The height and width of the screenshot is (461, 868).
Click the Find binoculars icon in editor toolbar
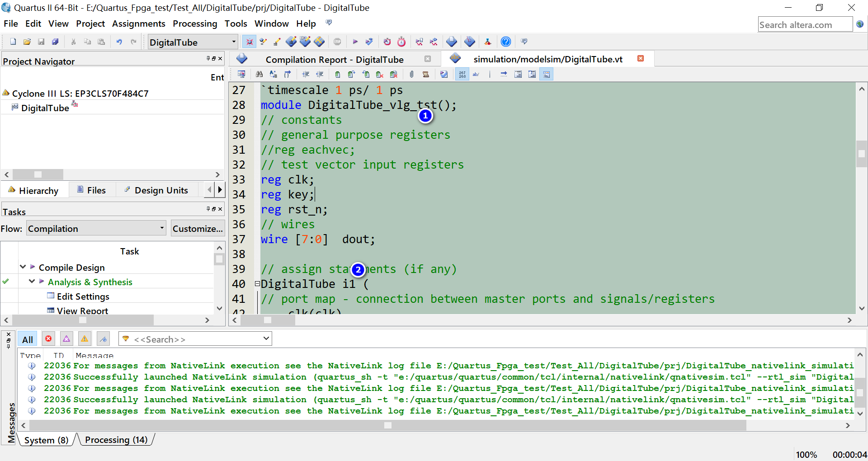[259, 75]
